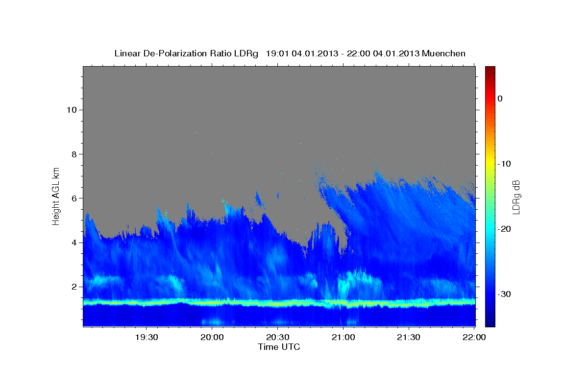The height and width of the screenshot is (392, 588).
Task: Click the colorbar value 0 label
Action: coord(500,98)
